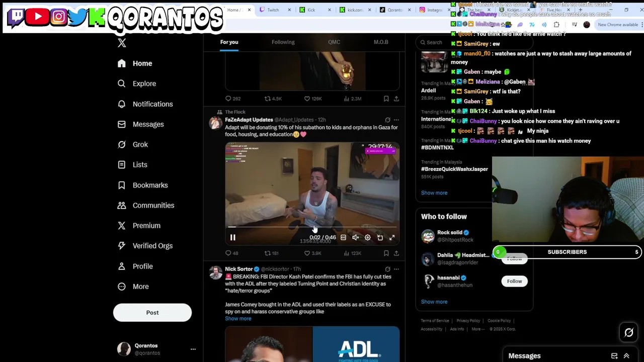Switch to the QMC tab
The height and width of the screenshot is (362, 644).
click(x=334, y=42)
